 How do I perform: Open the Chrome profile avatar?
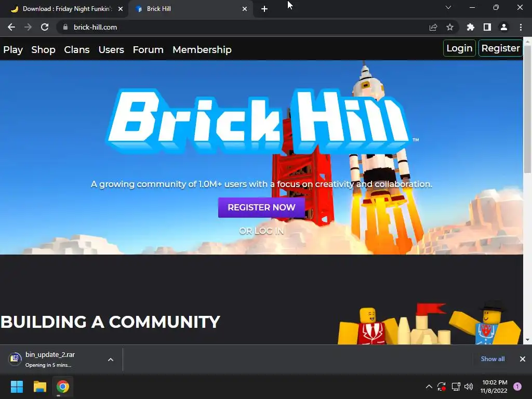504,27
